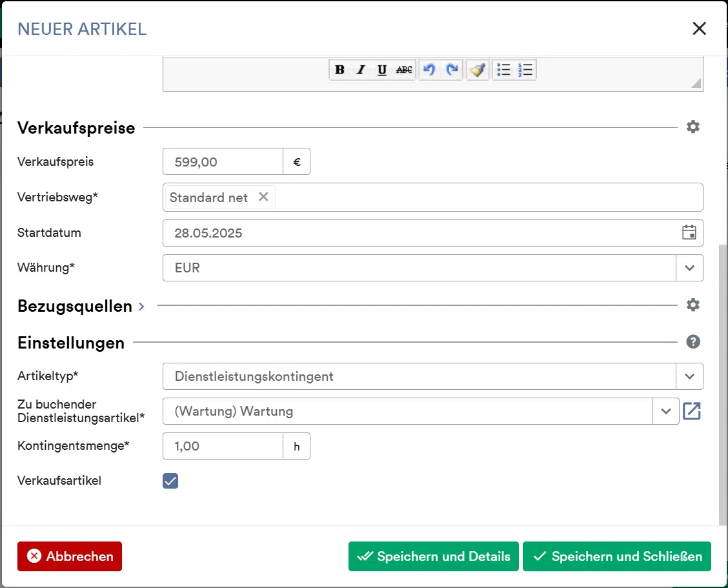This screenshot has height=588, width=728.
Task: Click Abbrechen to cancel
Action: (70, 556)
